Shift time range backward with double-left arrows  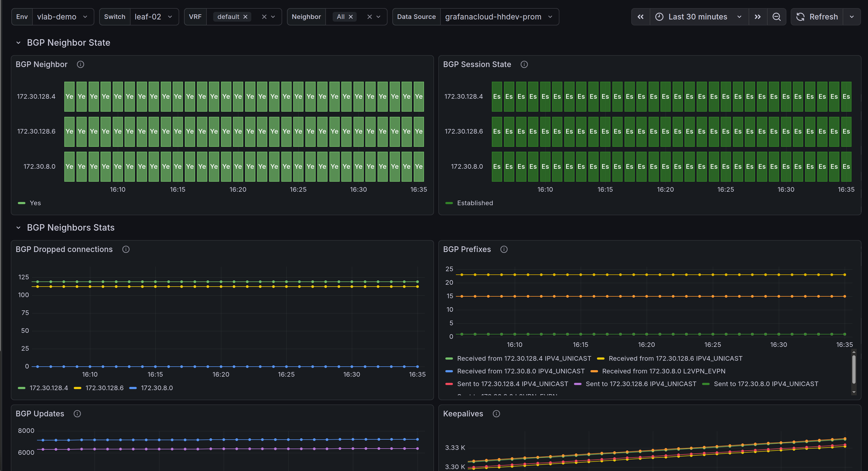[x=640, y=17]
